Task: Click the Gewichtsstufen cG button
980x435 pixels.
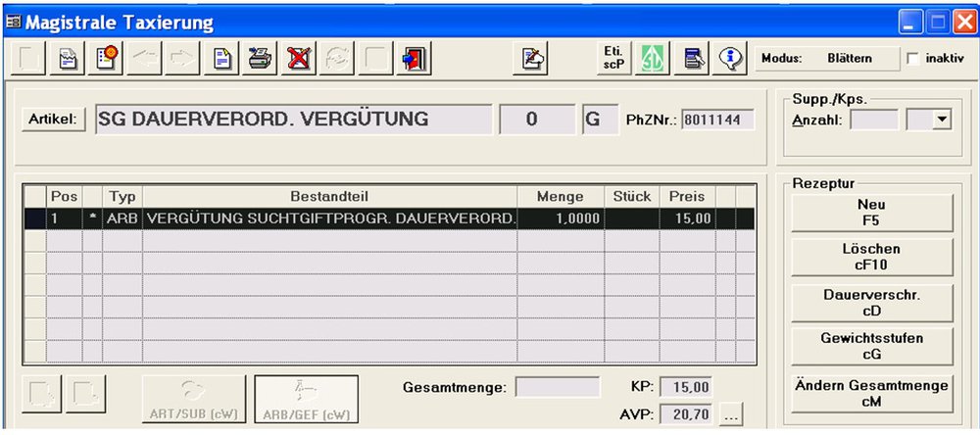Action: [872, 346]
